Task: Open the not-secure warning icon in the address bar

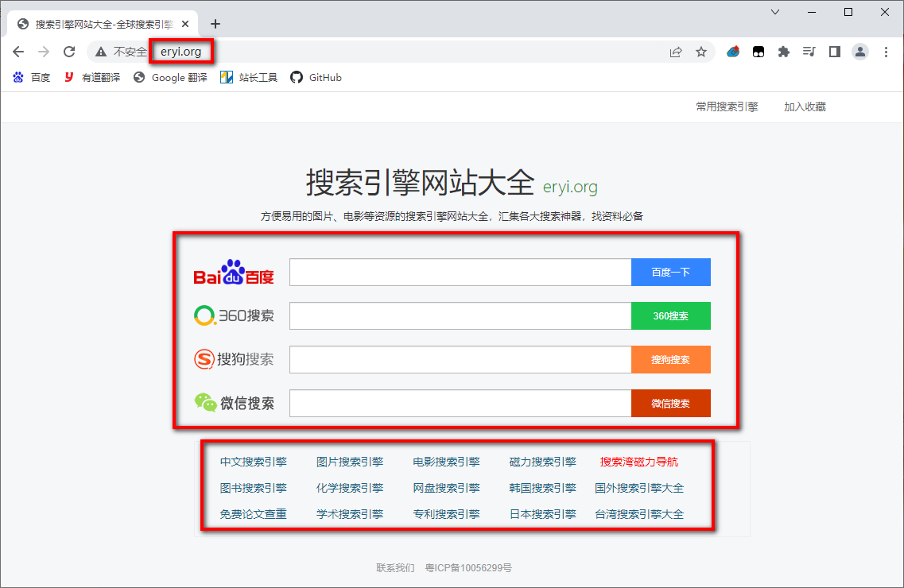Action: click(x=101, y=52)
